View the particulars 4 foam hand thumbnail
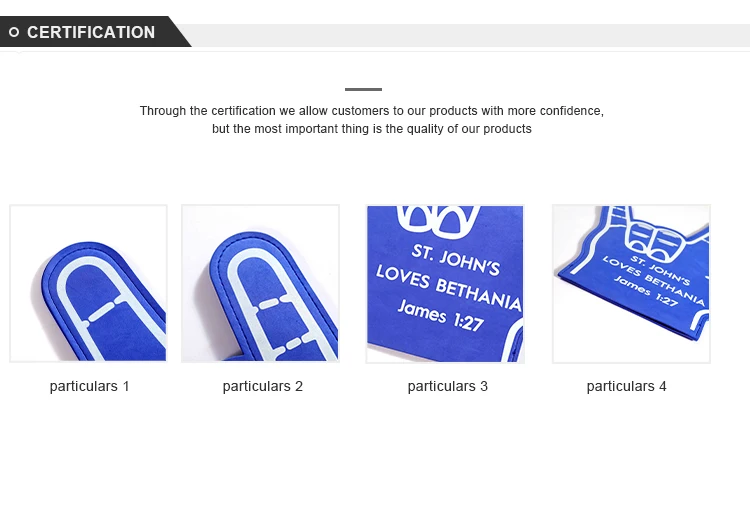 631,283
